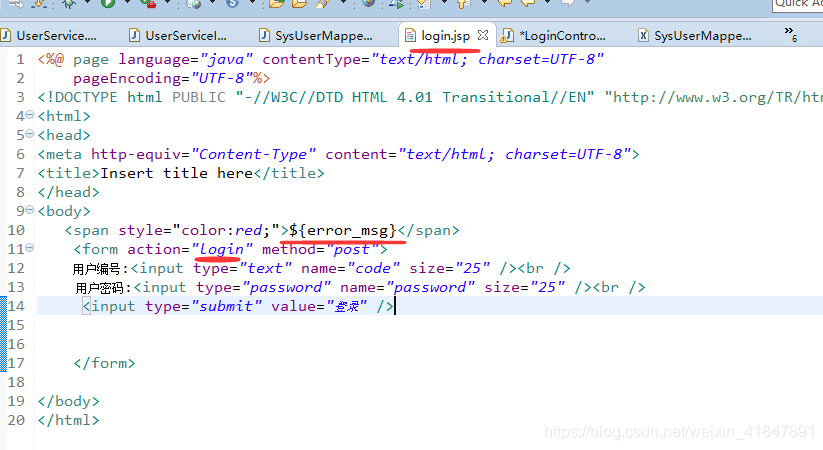This screenshot has height=450, width=823.
Task: Close the login.jsp tab
Action: (483, 35)
